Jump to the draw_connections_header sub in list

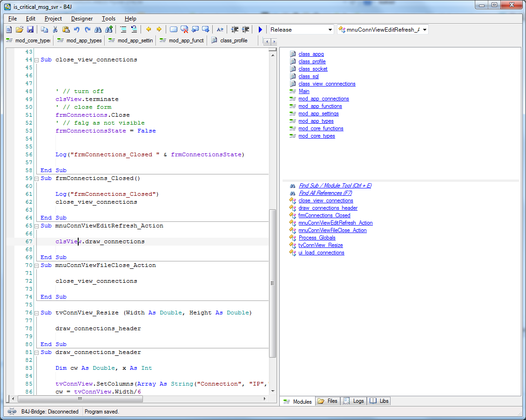point(328,208)
